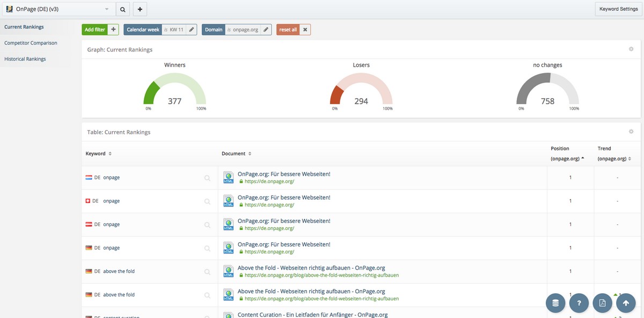The image size is (644, 318).
Task: Click the onpage.org value in Domain filter
Action: [246, 30]
